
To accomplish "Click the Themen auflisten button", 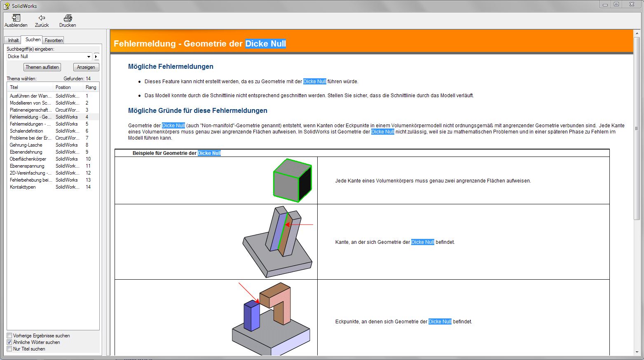I will (42, 67).
